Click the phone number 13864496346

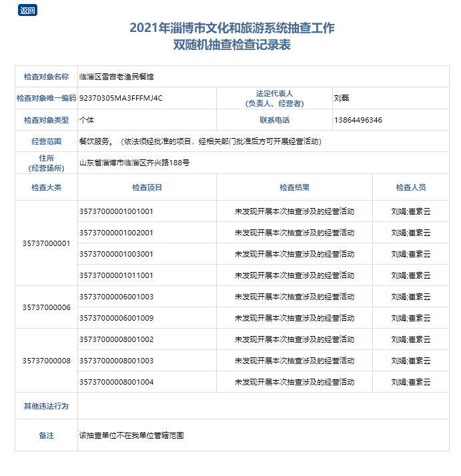point(358,120)
